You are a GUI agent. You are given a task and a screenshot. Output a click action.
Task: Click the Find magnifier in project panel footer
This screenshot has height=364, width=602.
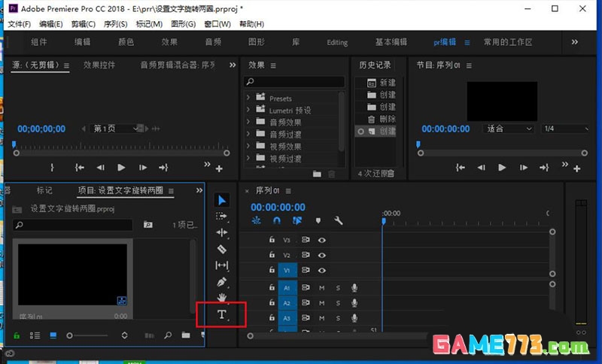tap(168, 335)
